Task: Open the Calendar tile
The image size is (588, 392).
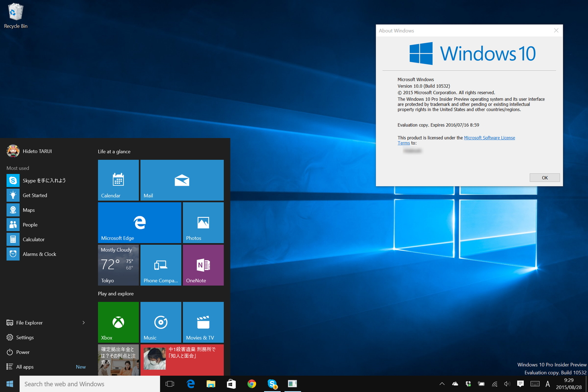Action: pos(118,180)
